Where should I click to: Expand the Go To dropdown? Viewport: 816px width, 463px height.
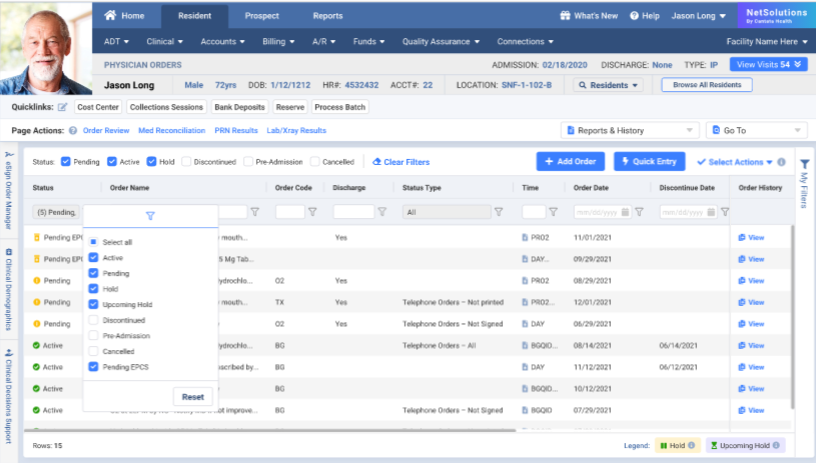pyautogui.click(x=756, y=131)
